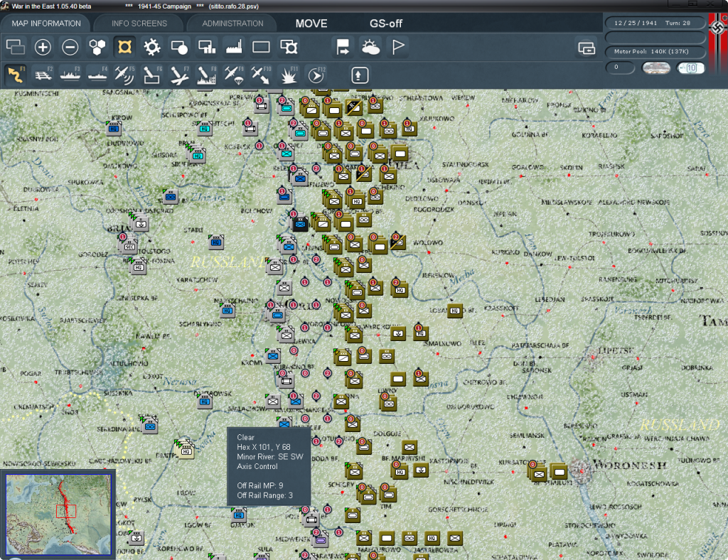Click the white gear preferences icon
Viewport: 728px width, 560px height.
[x=152, y=47]
